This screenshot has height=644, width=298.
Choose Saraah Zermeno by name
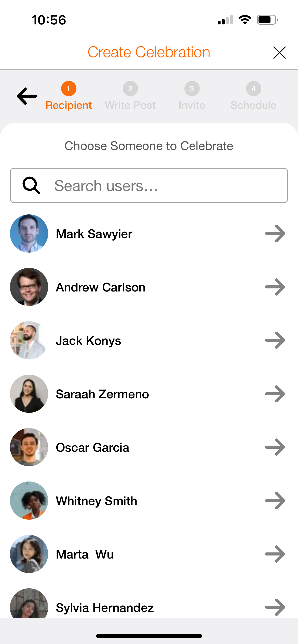[x=102, y=394]
